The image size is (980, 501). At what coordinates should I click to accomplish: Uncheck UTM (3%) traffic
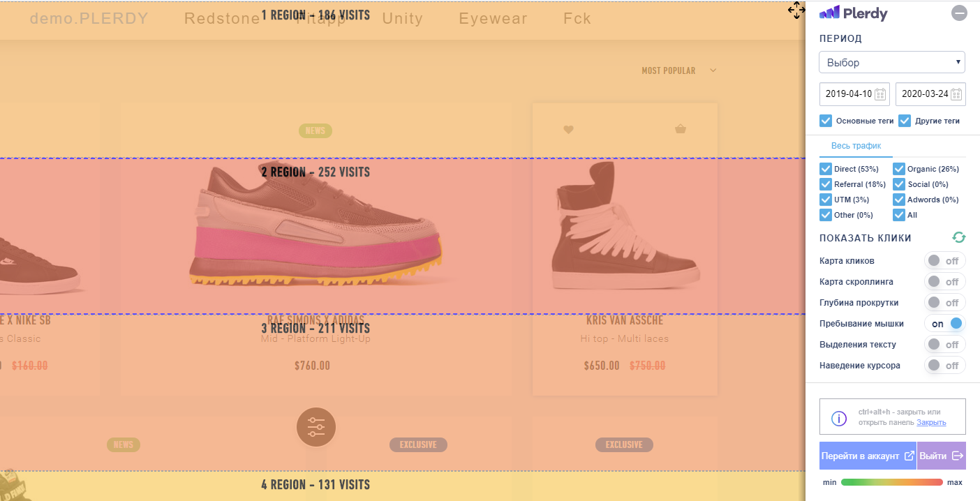coord(826,200)
